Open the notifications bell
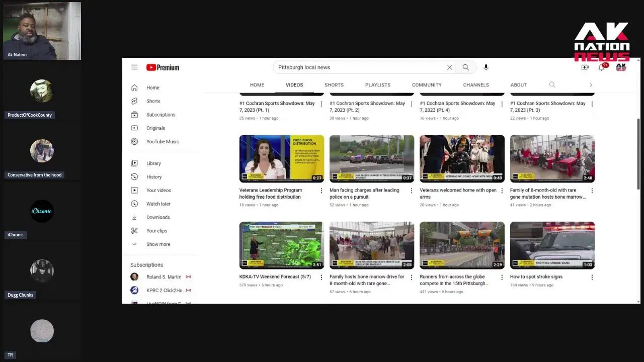Screen dimensions: 644x362 tap(602, 67)
